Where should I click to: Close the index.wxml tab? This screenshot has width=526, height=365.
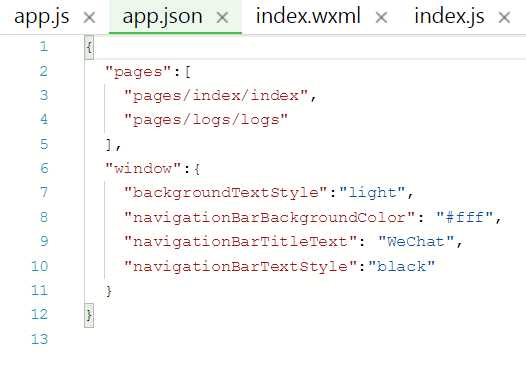click(381, 17)
